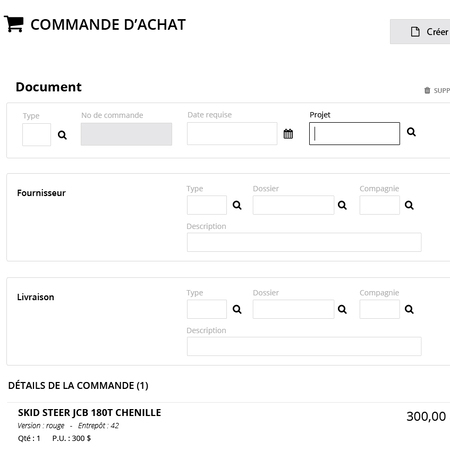Focus the Projet input field
Image resolution: width=450 pixels, height=450 pixels.
point(354,134)
